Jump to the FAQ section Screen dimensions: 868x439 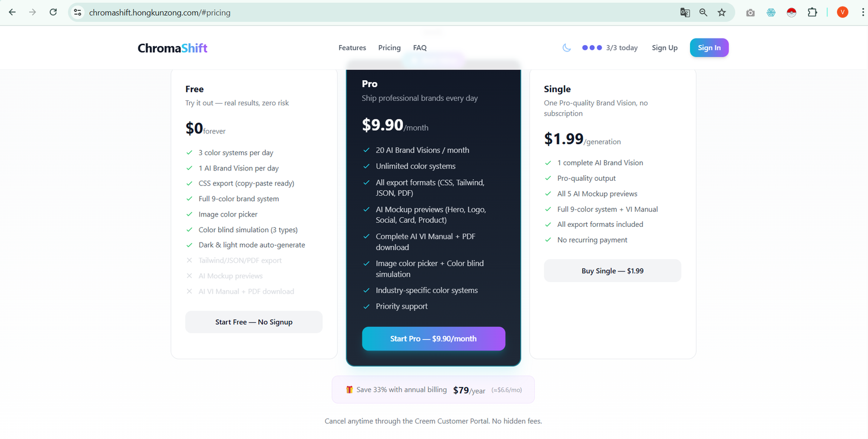tap(420, 48)
